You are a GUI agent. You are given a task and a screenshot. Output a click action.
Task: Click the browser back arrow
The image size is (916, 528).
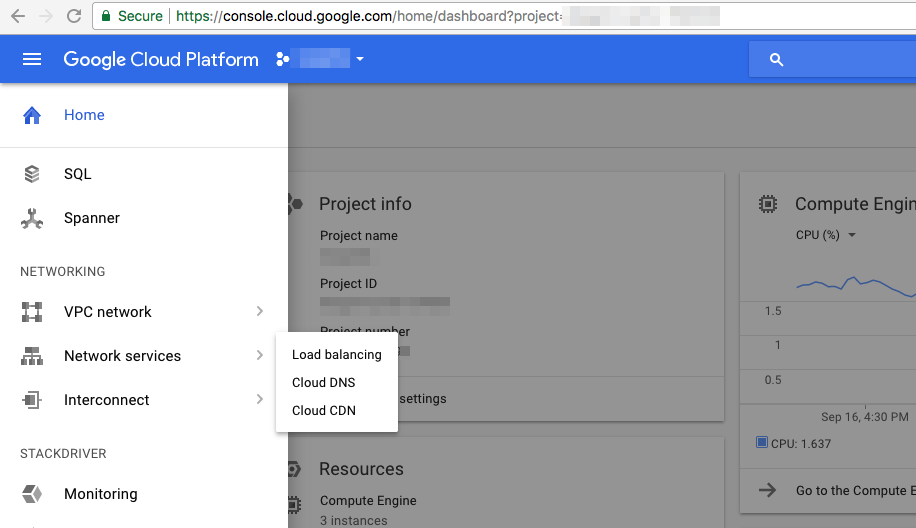[x=18, y=16]
